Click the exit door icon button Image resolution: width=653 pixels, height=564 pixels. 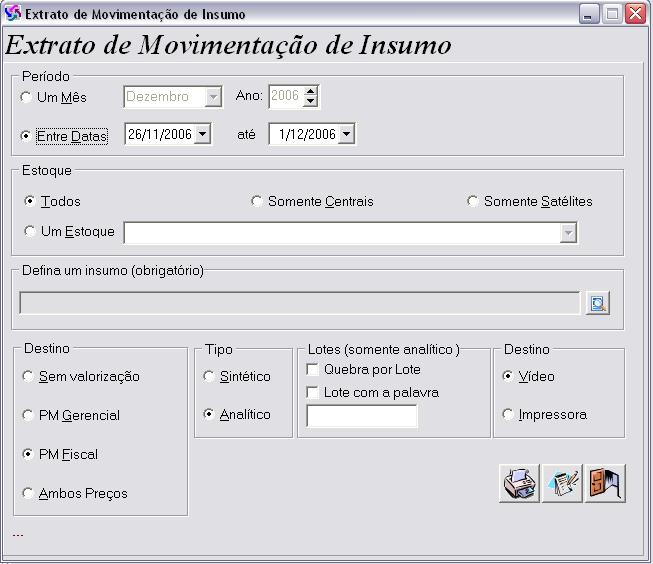click(605, 483)
